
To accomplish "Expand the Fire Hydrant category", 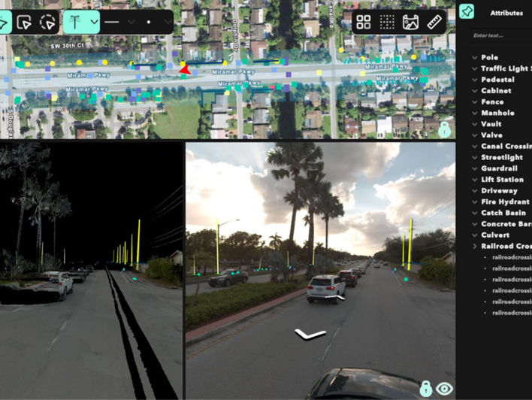I will (x=475, y=202).
